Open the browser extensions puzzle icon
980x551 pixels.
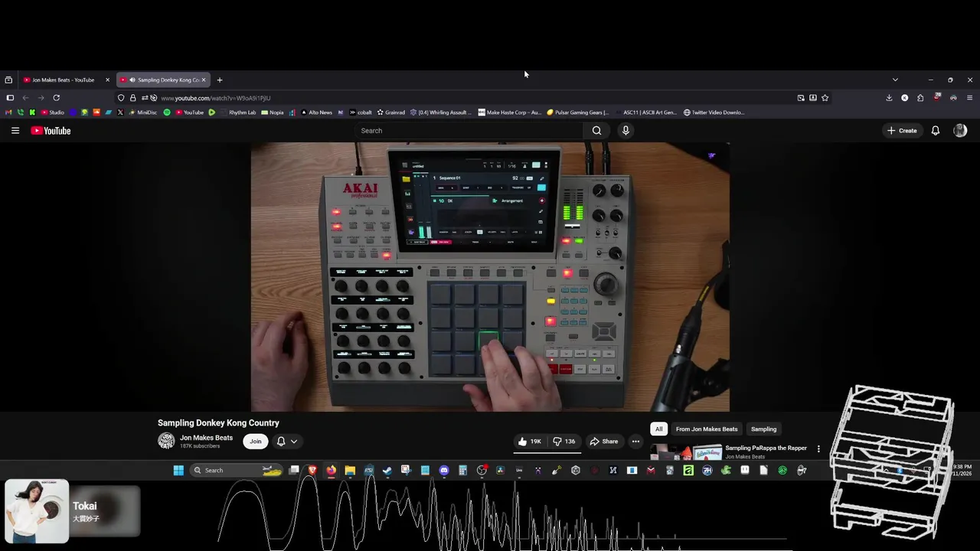pos(920,98)
